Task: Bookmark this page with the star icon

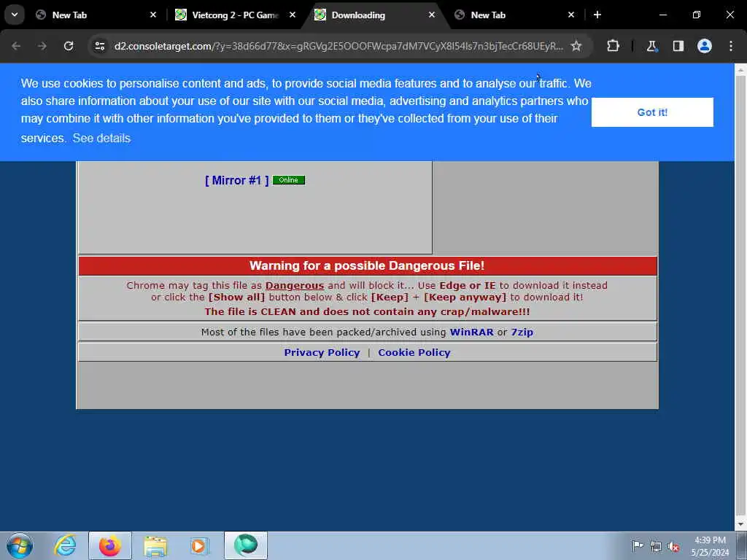Action: (x=576, y=46)
